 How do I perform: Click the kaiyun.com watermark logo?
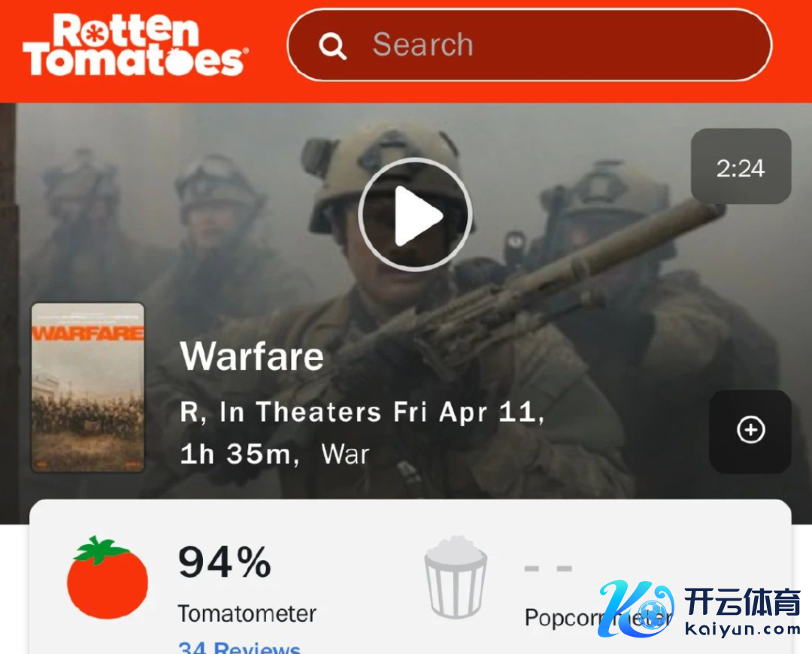point(699,609)
